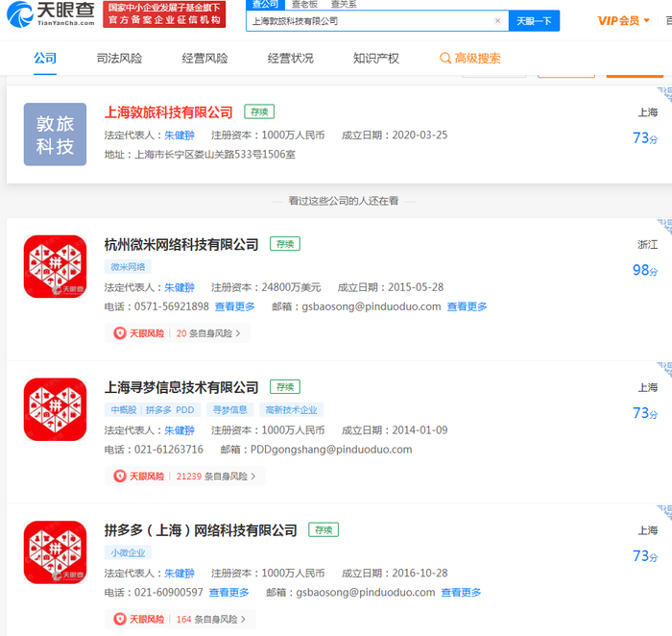
Task: Click the 73分 score of 拼多多（上海）
Action: point(645,556)
